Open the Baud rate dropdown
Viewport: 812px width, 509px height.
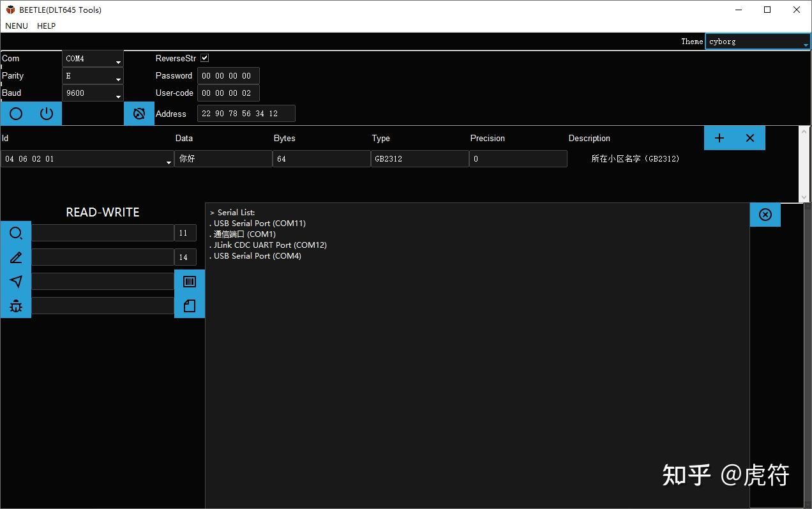(93, 93)
